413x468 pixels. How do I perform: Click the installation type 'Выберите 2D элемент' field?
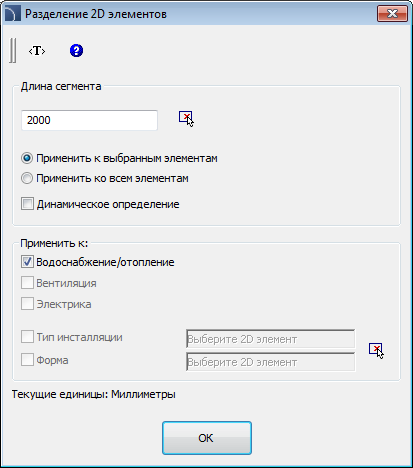click(x=271, y=339)
